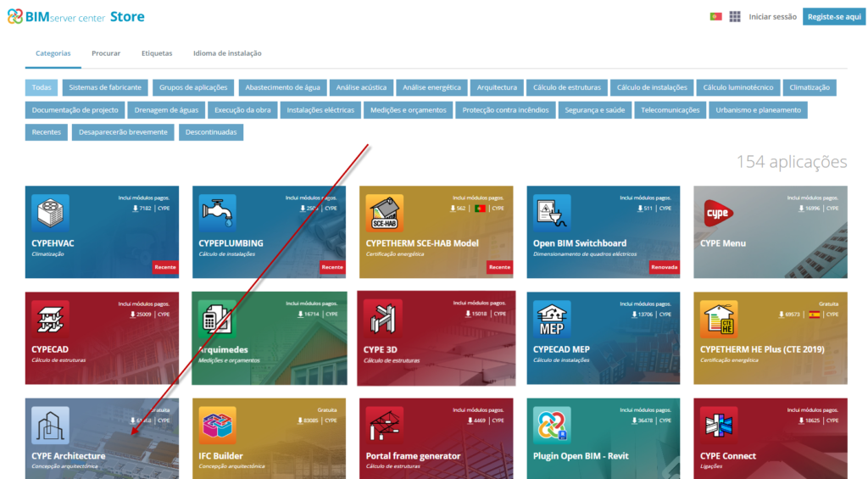This screenshot has width=868, height=479.
Task: Enable the Protecção contra incêndios filter
Action: [505, 110]
